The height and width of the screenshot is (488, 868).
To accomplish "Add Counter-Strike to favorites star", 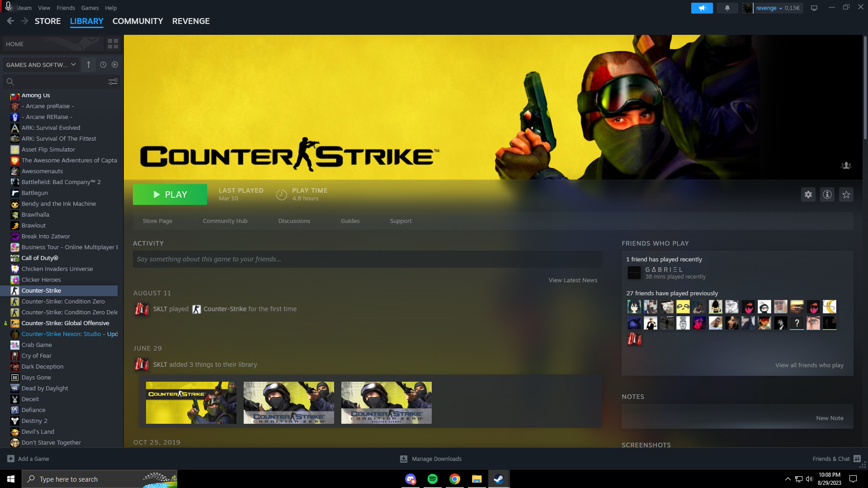I will point(846,194).
